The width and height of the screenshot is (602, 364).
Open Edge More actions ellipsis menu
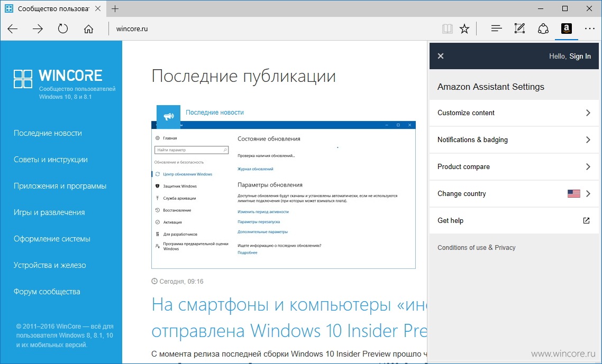pos(589,29)
